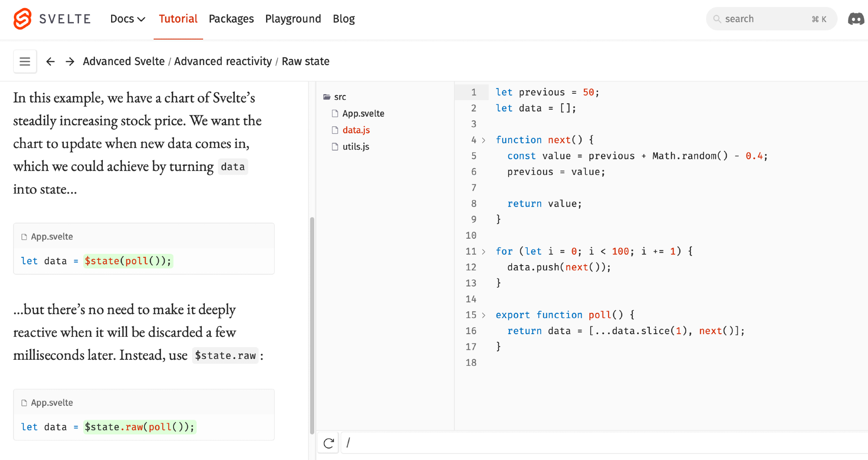Collapse the next() function fold arrow
This screenshot has width=868, height=460.
tap(483, 140)
